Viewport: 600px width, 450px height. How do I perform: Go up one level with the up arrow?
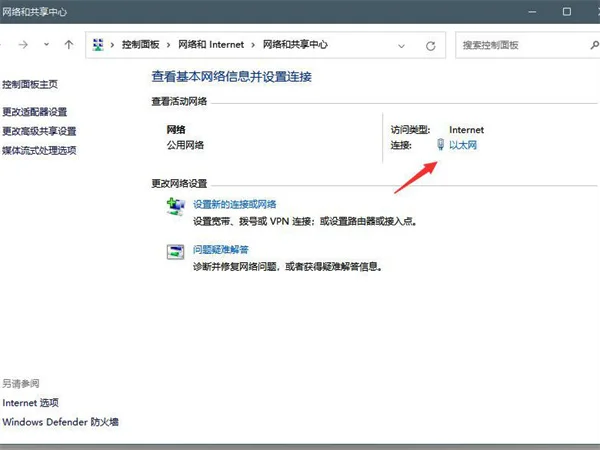click(x=68, y=45)
